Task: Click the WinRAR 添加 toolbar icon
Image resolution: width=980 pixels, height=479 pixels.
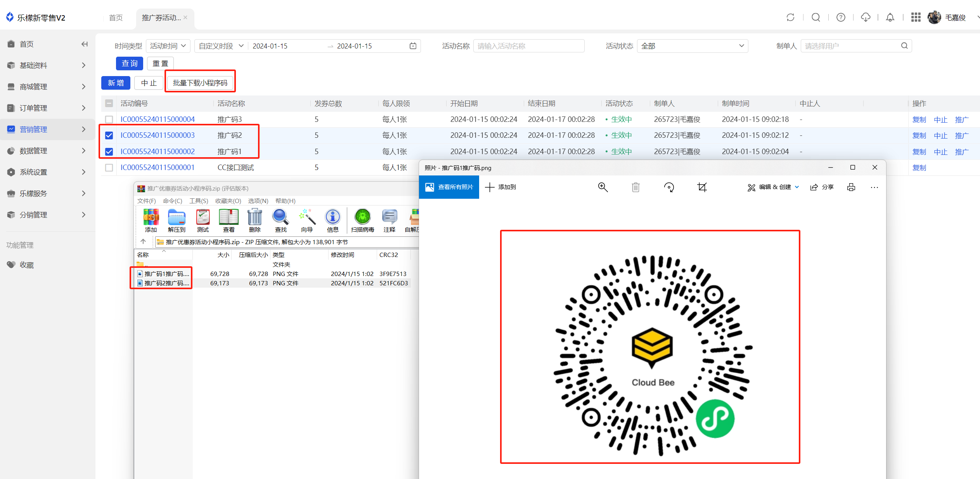Action: 151,221
